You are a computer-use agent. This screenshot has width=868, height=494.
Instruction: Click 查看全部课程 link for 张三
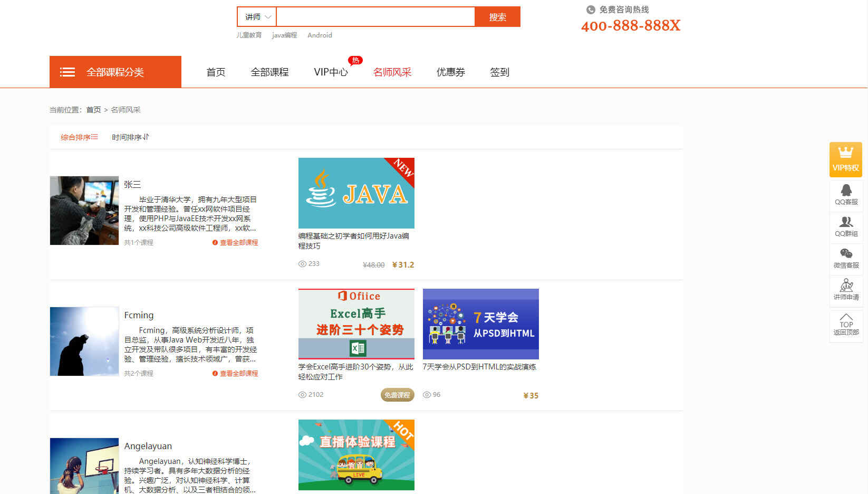[239, 243]
